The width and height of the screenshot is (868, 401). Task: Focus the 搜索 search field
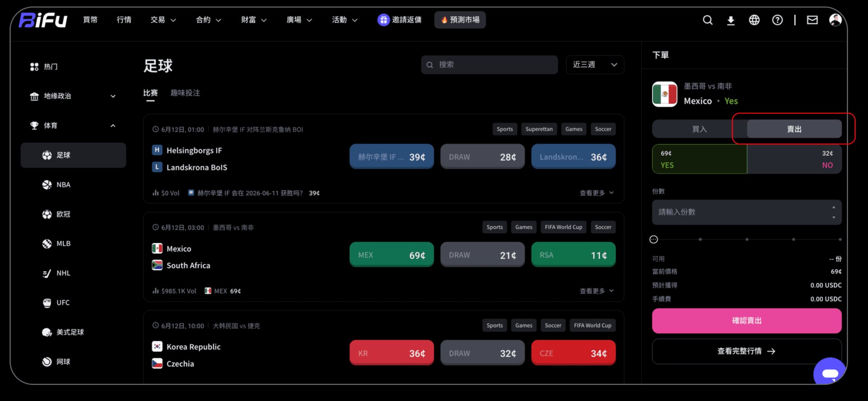coord(489,65)
